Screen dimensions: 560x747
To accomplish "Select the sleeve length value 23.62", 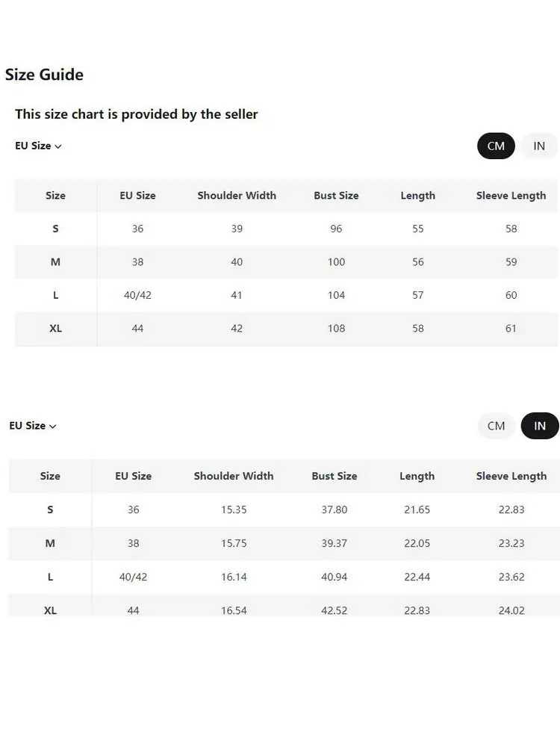I will pyautogui.click(x=511, y=577).
